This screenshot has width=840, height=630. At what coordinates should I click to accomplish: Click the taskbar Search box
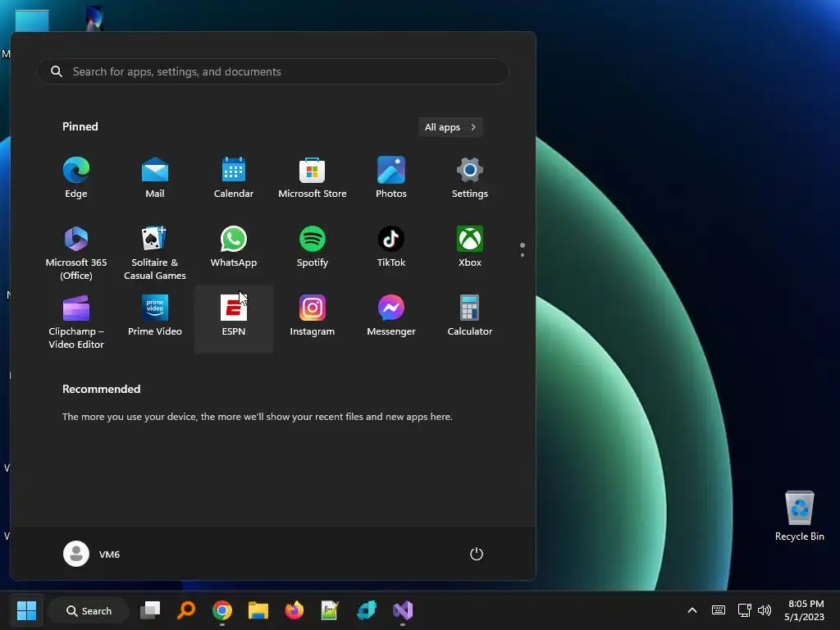click(89, 610)
